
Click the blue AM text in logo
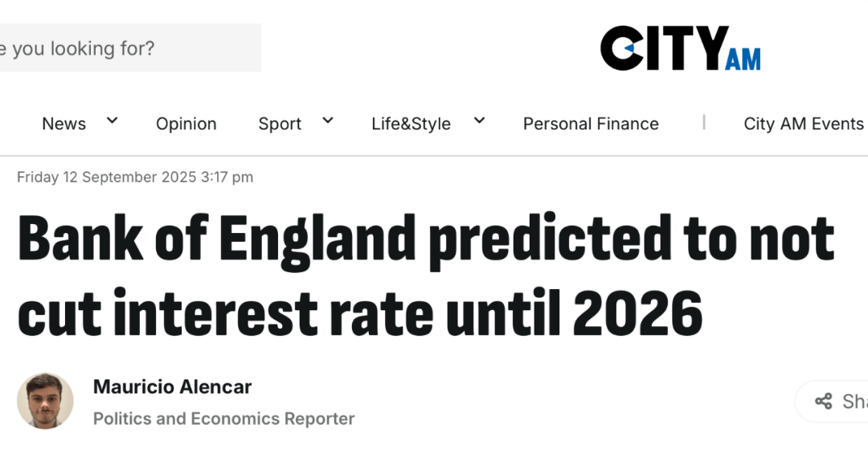[x=742, y=59]
